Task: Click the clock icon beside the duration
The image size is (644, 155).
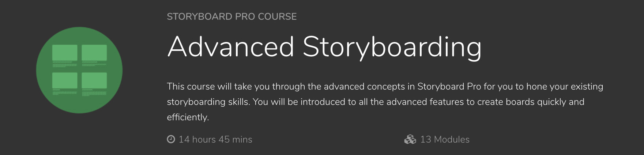Action: tap(171, 139)
